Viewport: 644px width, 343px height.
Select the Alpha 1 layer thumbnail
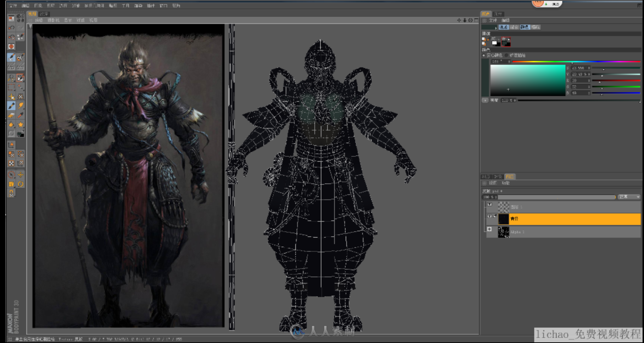point(504,232)
